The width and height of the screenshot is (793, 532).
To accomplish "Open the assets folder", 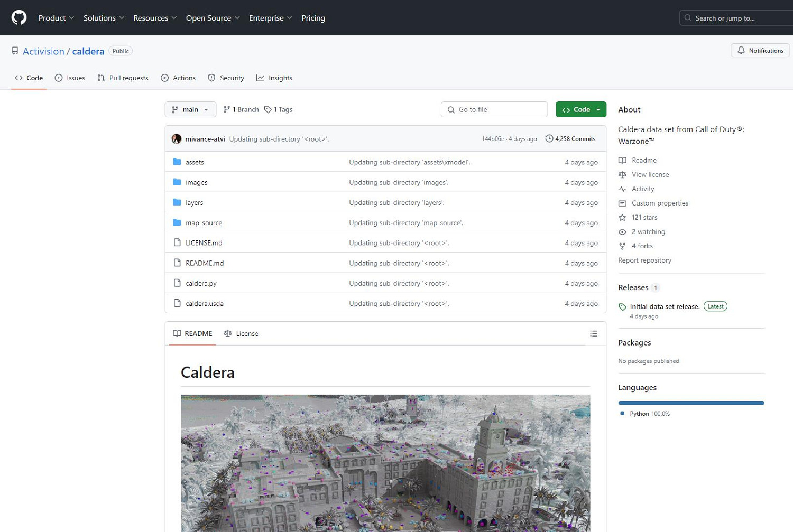I will coord(195,162).
